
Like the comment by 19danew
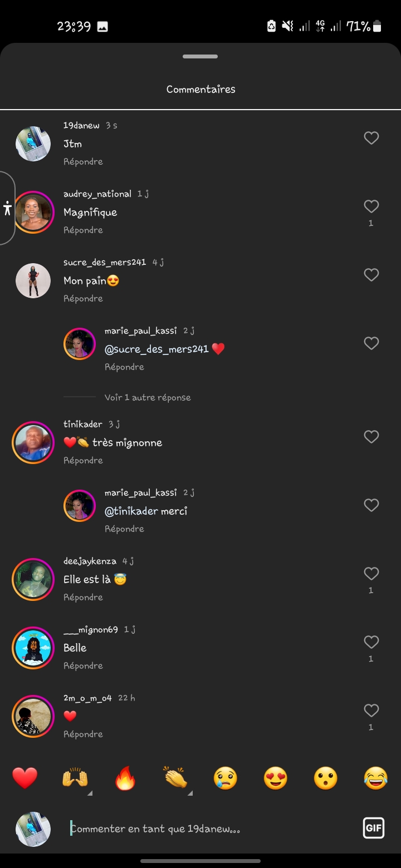[x=371, y=138]
